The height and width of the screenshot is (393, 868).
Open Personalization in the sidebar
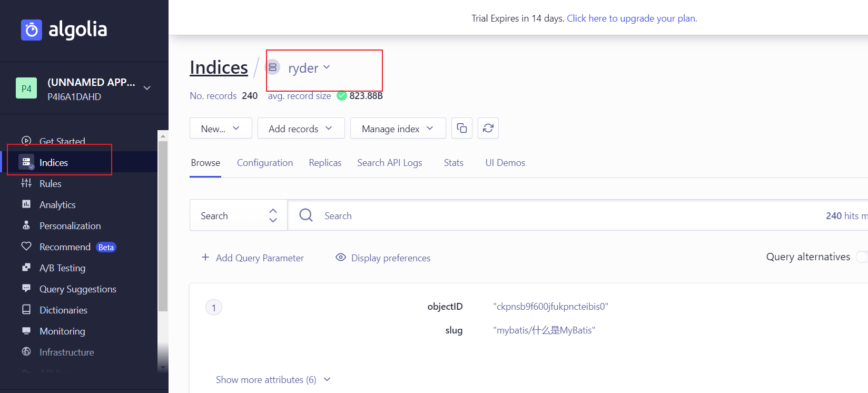[70, 225]
